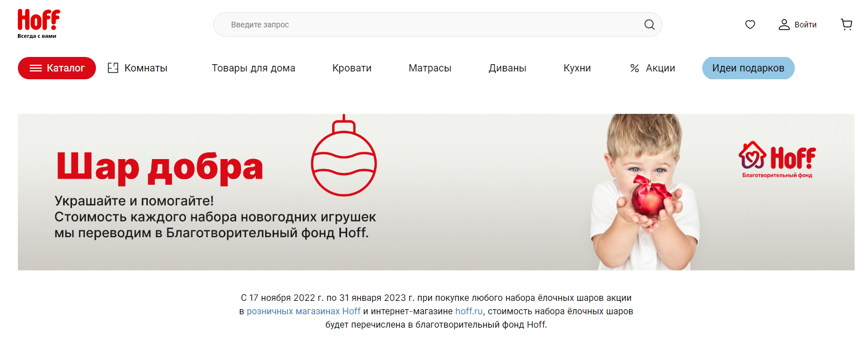This screenshot has width=868, height=355.
Task: Click the hamburger icon in Каталог button
Action: point(36,68)
